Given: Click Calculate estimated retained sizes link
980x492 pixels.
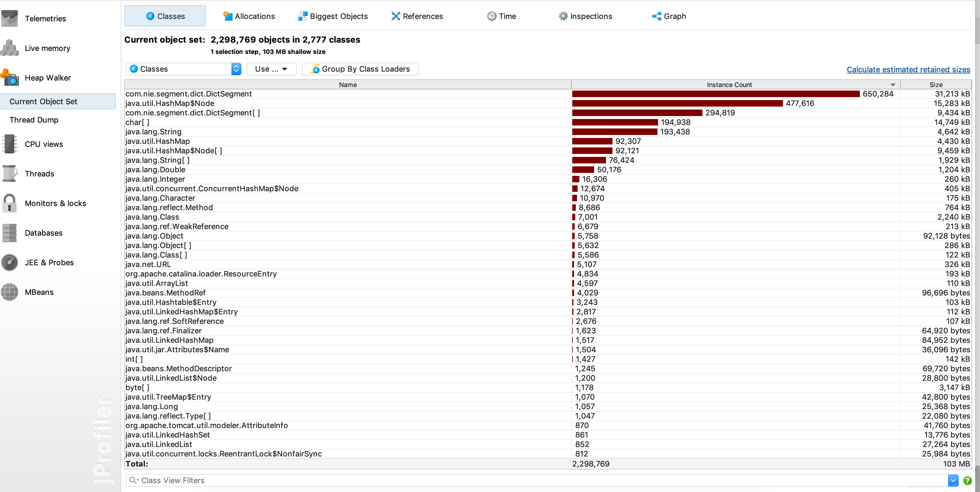Looking at the screenshot, I should coord(908,69).
